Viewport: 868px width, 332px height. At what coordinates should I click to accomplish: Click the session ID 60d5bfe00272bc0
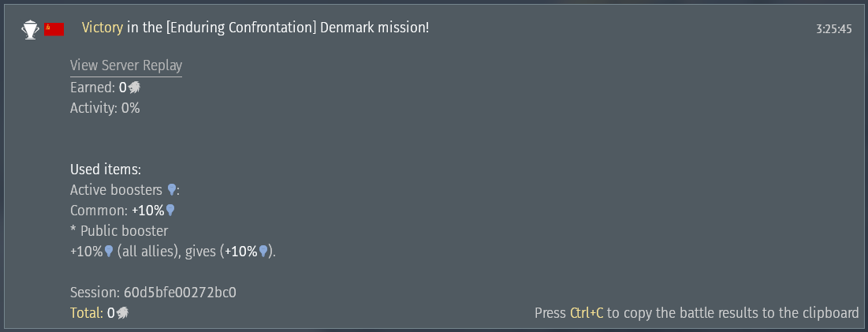coord(180,293)
